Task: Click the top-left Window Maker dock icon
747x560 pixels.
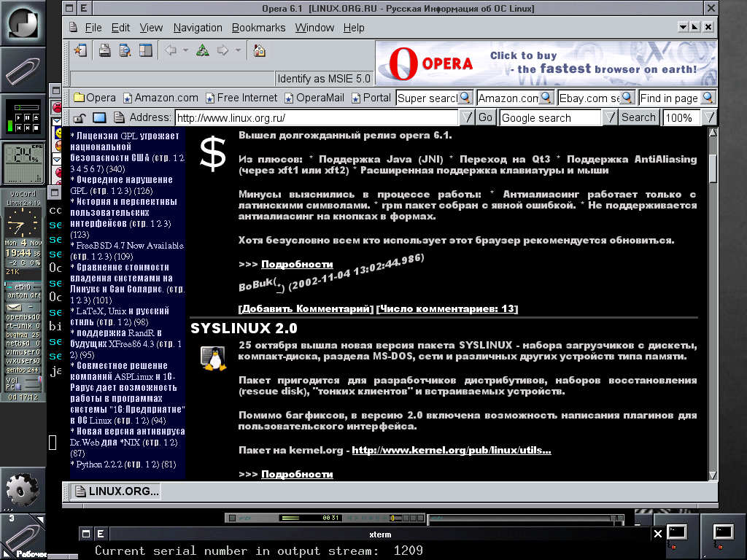Action: click(23, 23)
